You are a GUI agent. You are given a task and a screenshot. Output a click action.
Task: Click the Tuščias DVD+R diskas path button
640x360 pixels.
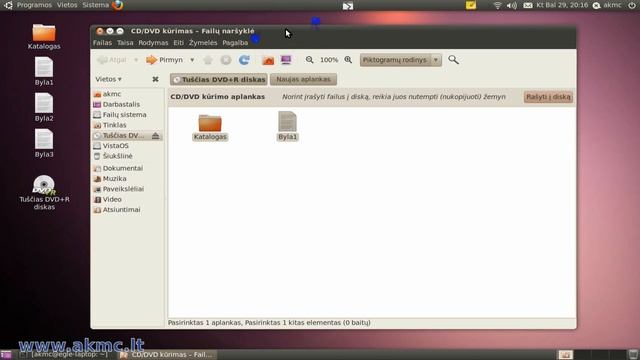coord(219,79)
